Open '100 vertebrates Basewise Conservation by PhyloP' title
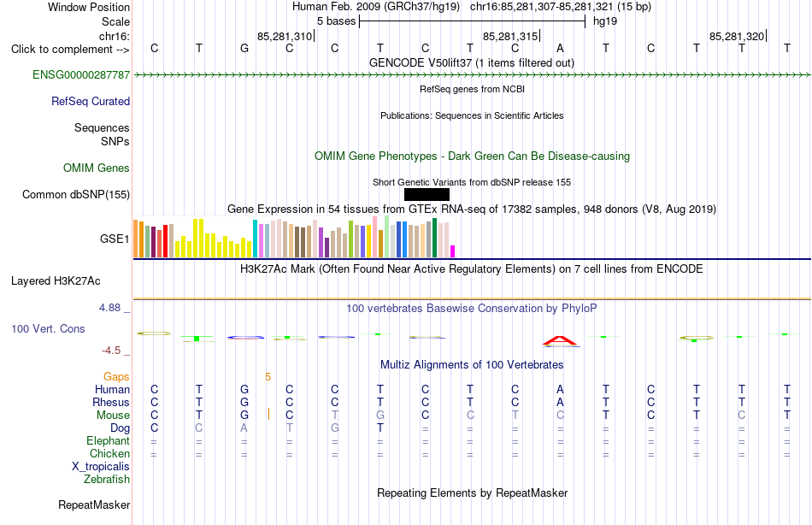The height and width of the screenshot is (525, 812). click(x=472, y=309)
